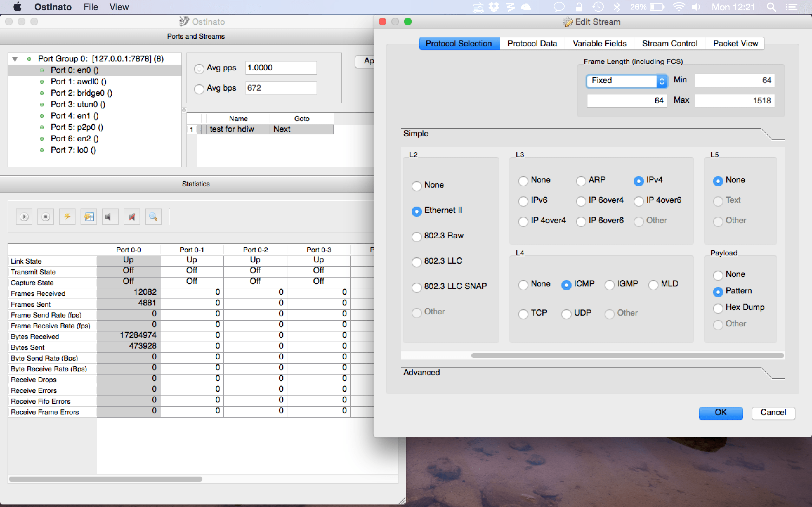The height and width of the screenshot is (507, 812).
Task: Confirm the stream with OK
Action: tap(720, 413)
